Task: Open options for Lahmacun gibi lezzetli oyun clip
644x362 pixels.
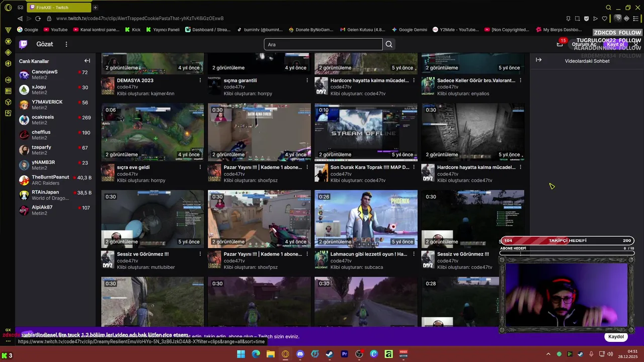Action: click(x=414, y=254)
